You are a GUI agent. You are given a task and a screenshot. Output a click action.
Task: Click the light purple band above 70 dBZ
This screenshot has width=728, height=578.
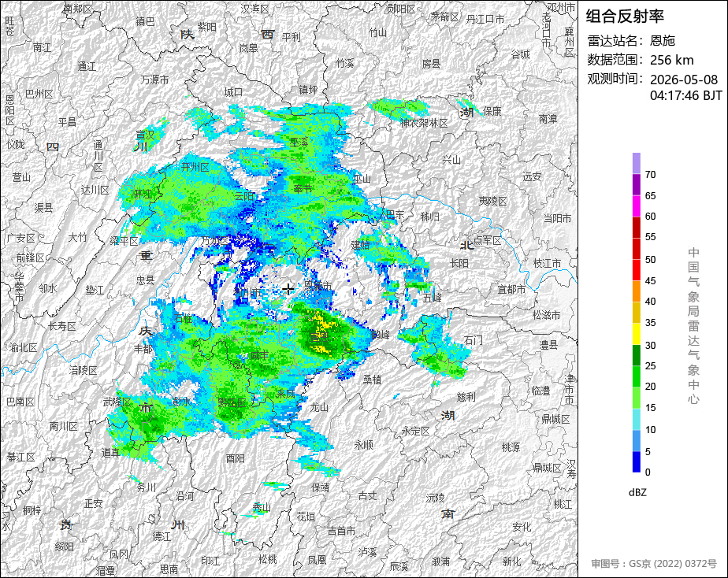coord(636,163)
